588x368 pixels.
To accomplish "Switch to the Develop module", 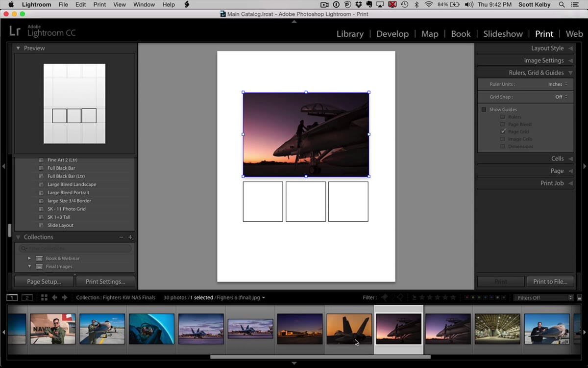I will point(392,34).
